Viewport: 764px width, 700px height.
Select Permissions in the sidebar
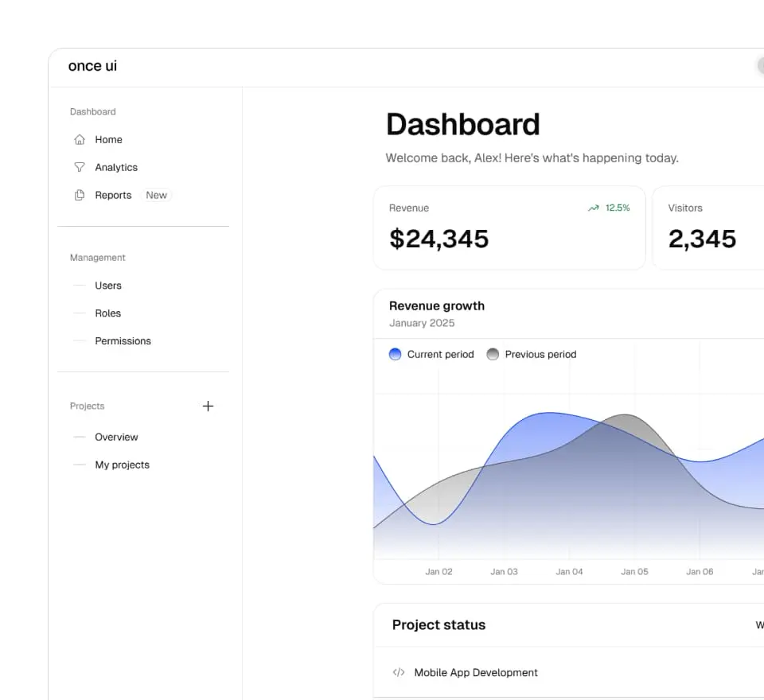pyautogui.click(x=123, y=341)
